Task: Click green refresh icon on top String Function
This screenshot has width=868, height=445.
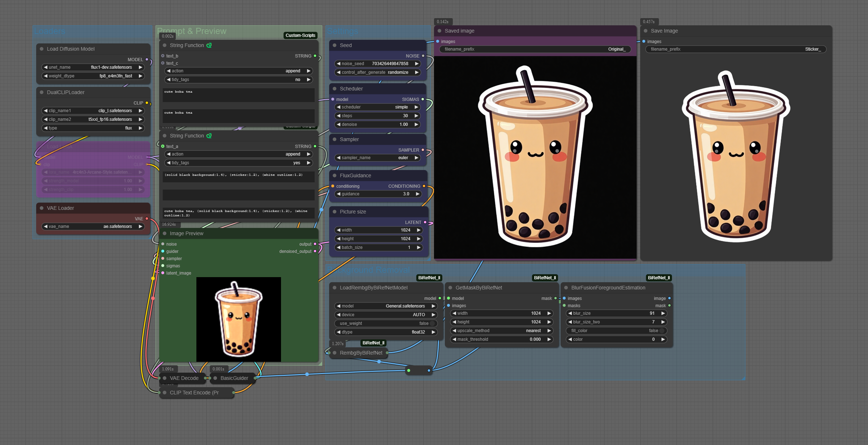Action: (x=209, y=45)
